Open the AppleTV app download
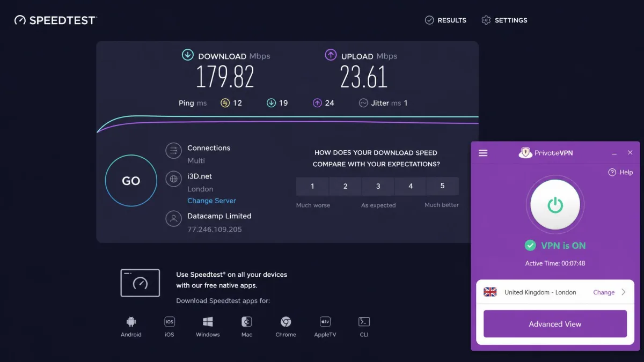Viewport: 644px width, 362px height. click(x=325, y=327)
